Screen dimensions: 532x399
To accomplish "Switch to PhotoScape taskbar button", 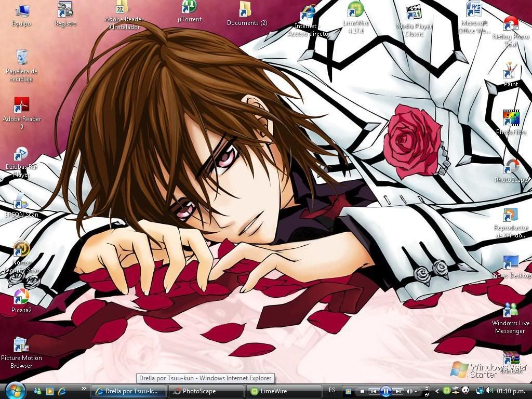I will (206, 391).
